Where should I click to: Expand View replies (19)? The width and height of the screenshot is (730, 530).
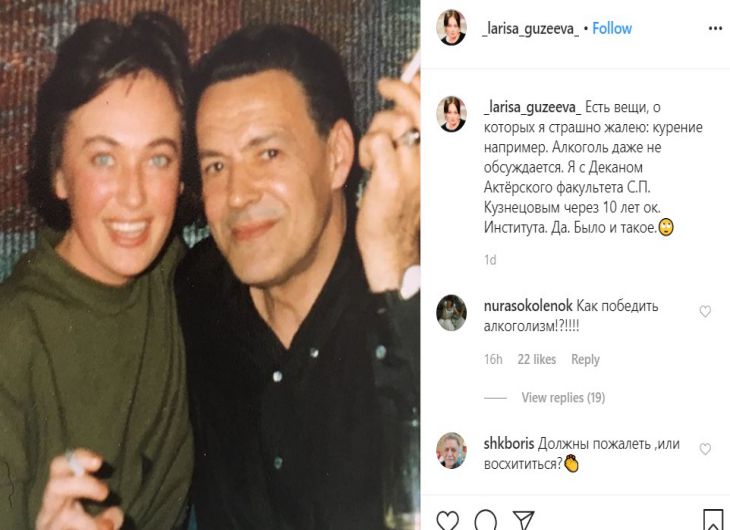tap(563, 398)
